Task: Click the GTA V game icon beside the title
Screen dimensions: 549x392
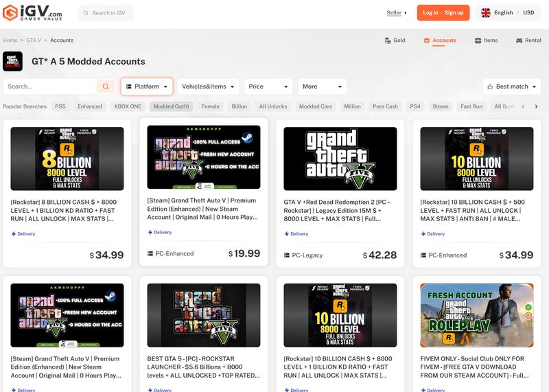Action: click(x=12, y=61)
